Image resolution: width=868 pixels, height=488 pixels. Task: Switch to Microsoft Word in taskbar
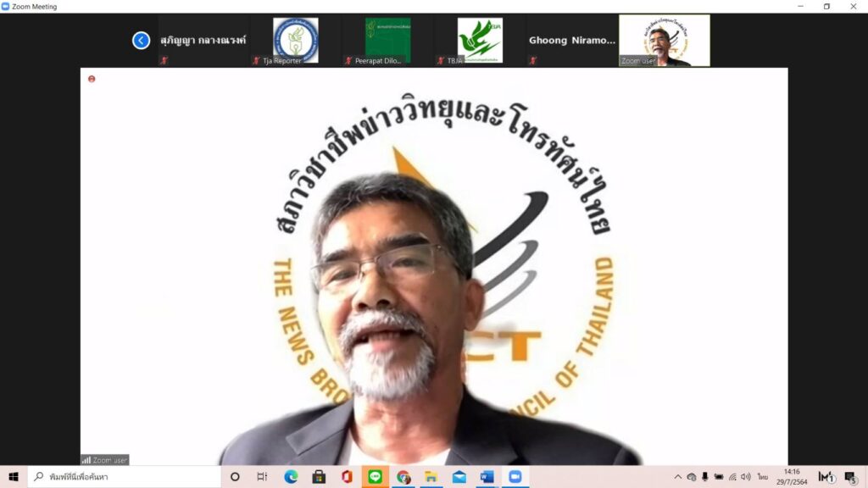pyautogui.click(x=486, y=477)
